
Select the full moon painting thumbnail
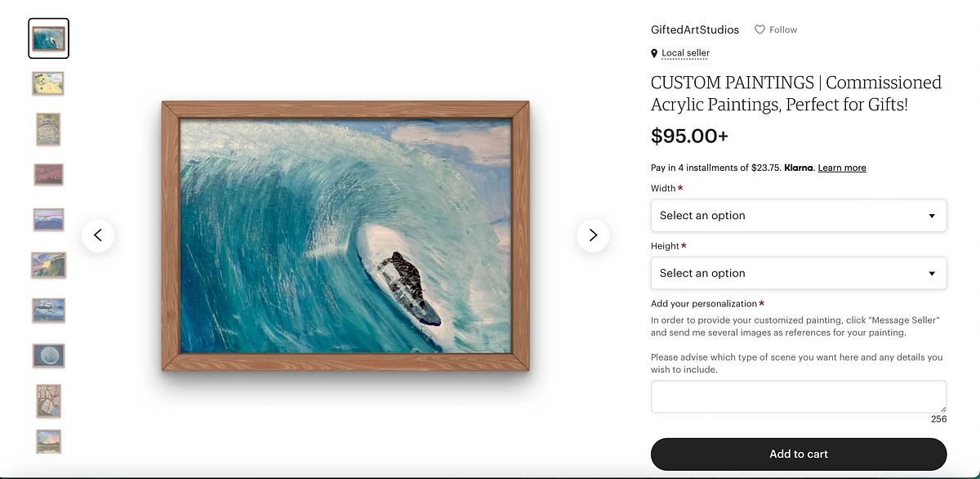(48, 356)
